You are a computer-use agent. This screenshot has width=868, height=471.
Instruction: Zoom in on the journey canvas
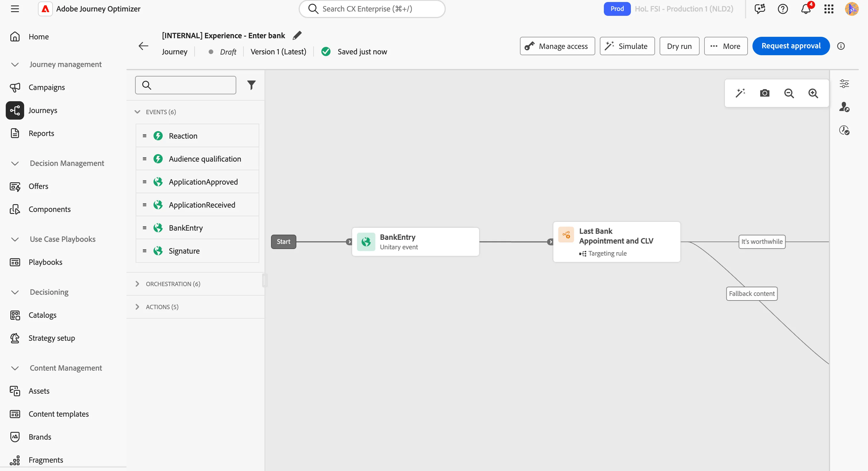[813, 93]
